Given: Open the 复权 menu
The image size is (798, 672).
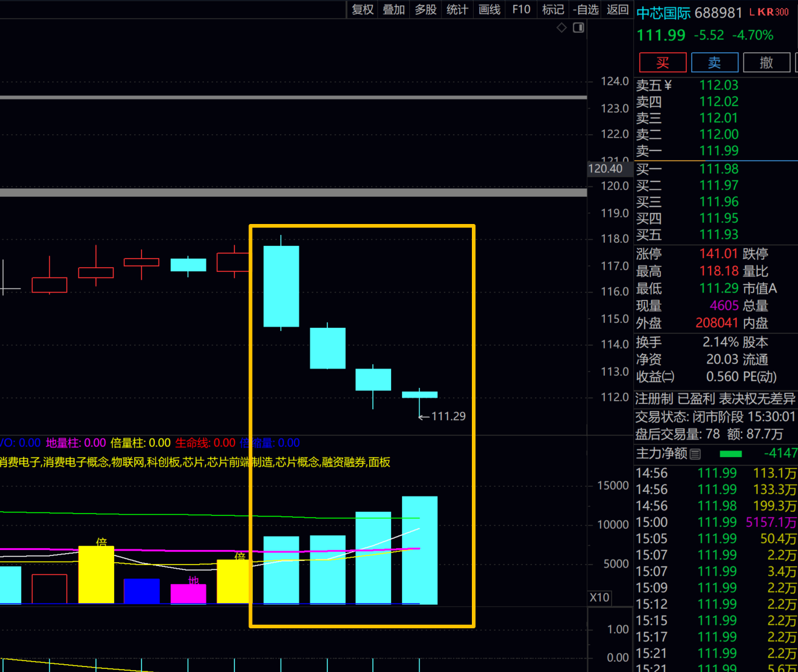Looking at the screenshot, I should click(x=363, y=10).
